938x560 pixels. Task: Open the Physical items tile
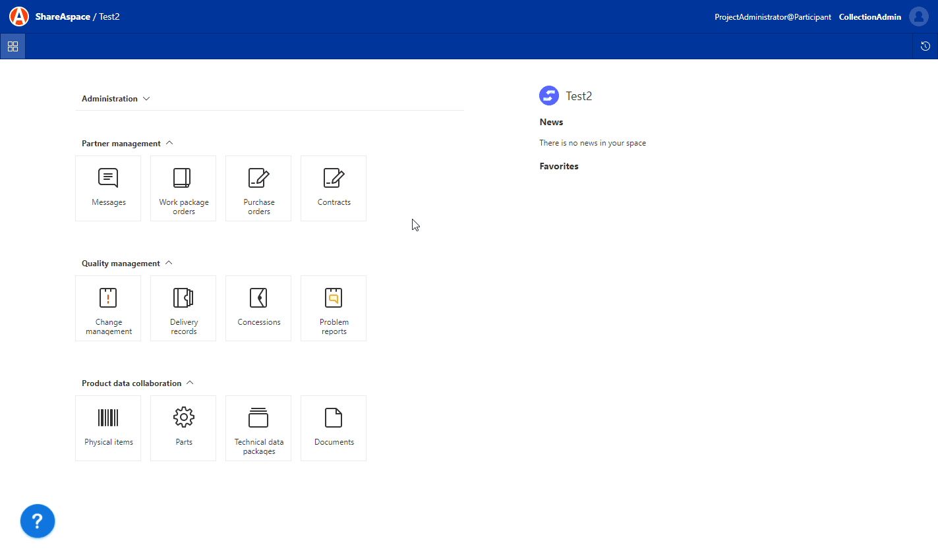point(108,428)
